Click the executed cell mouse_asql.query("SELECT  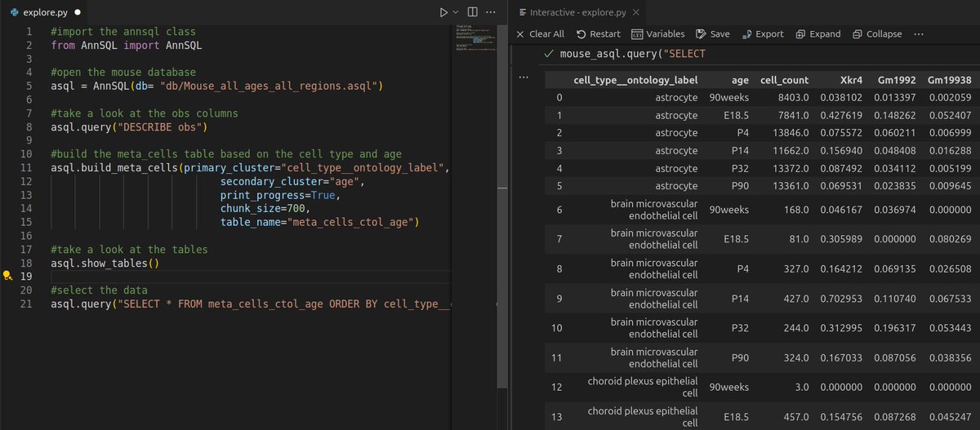[x=632, y=54]
